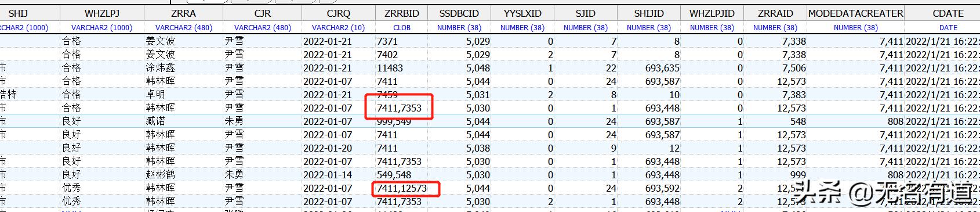Click 2022-01-21 in the 卓明 row
Viewport: 980px width, 212px height.
click(328, 95)
